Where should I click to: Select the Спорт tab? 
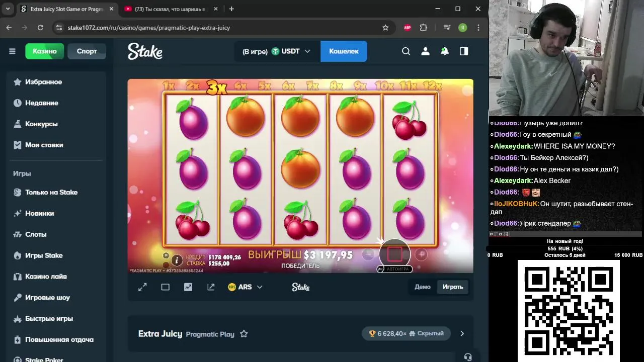[87, 51]
